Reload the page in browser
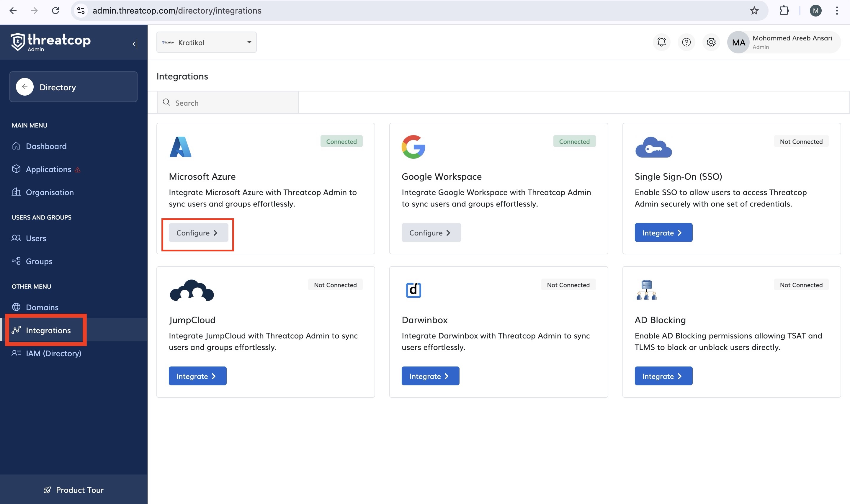Viewport: 850px width, 504px height. point(55,11)
